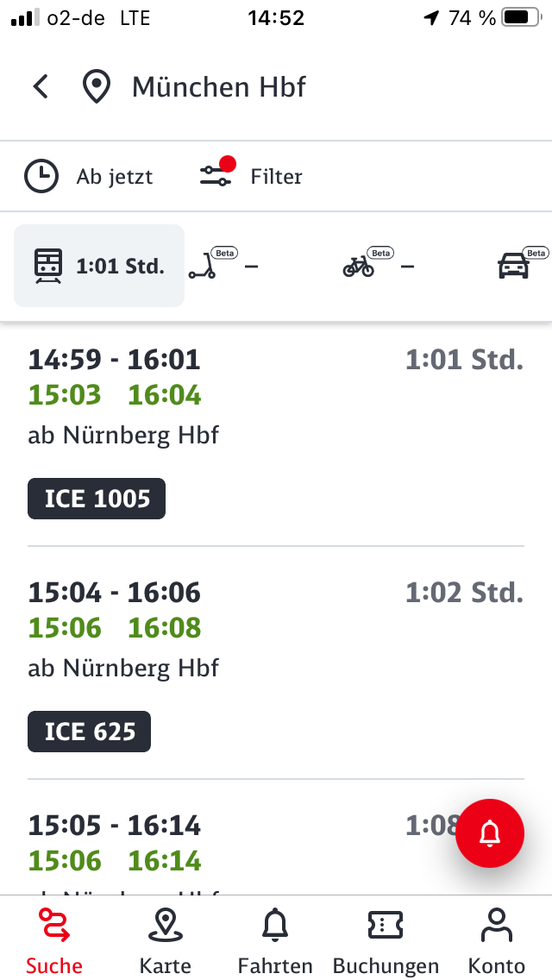Viewport: 552px width, 980px height.
Task: Open the Karte tab
Action: tap(165, 940)
